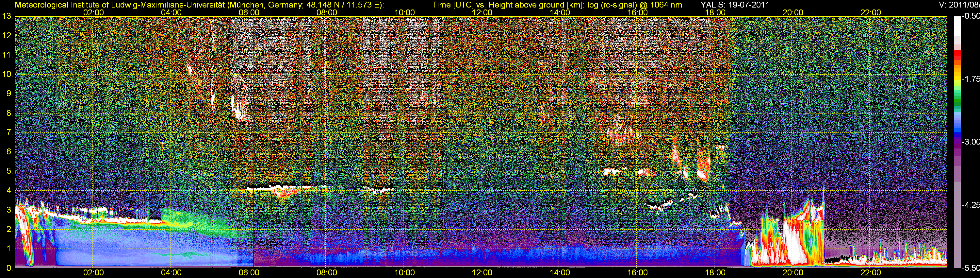Click the 04:00 label on the bottom time axis
This screenshot has width=980, height=278.
pyautogui.click(x=171, y=273)
